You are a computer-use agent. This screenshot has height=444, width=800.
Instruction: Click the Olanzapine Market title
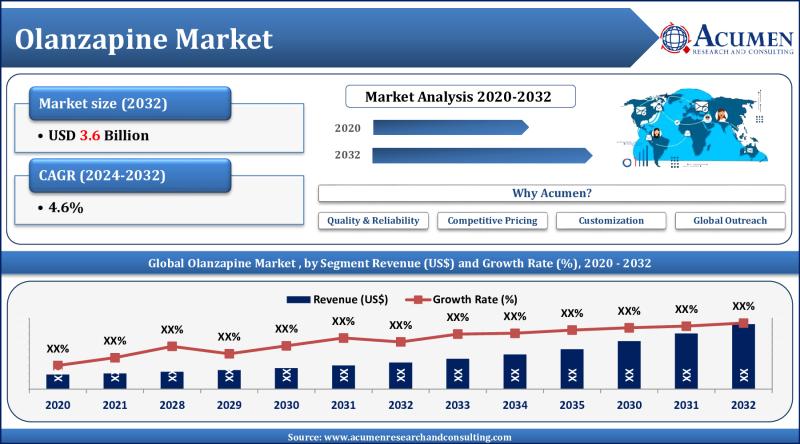pos(144,39)
